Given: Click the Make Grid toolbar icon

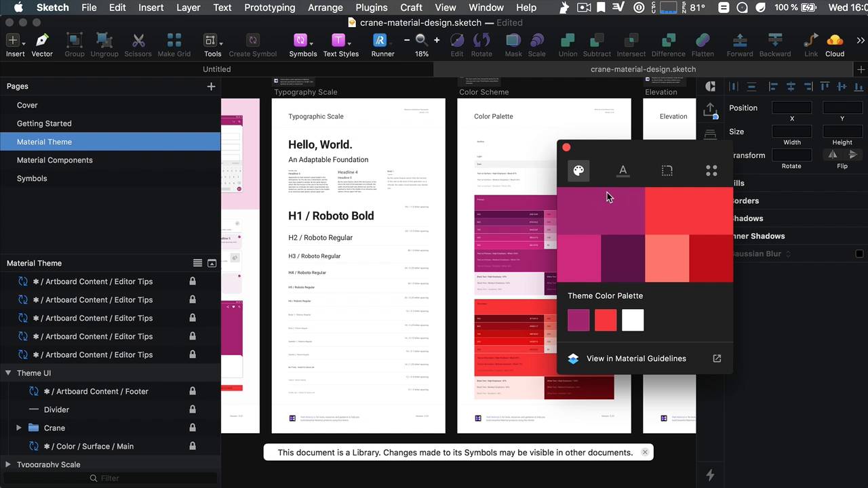Looking at the screenshot, I should (174, 41).
